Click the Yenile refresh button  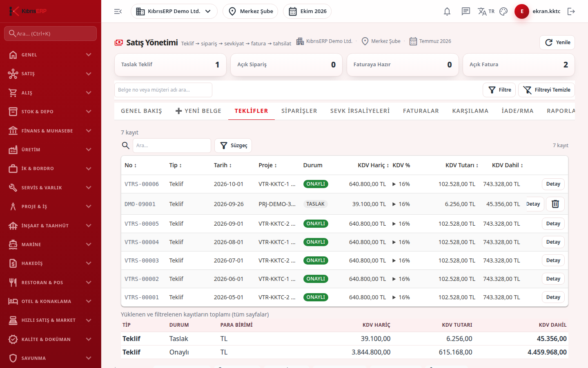click(557, 43)
